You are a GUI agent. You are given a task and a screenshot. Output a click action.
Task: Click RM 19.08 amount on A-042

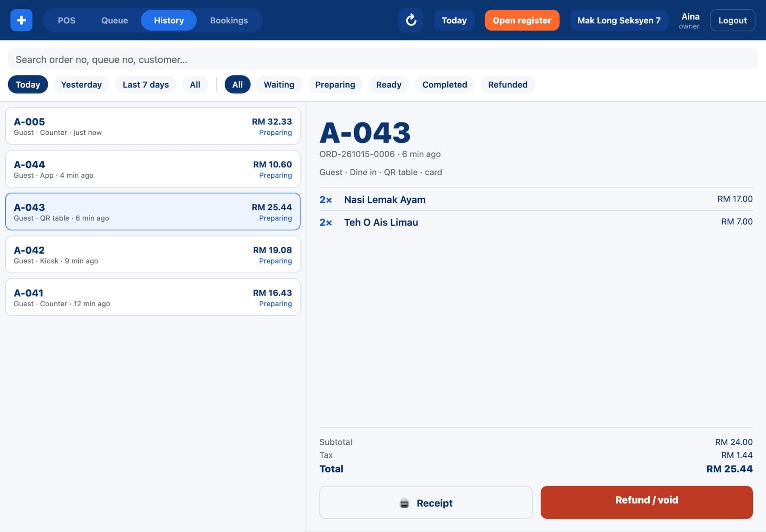click(272, 250)
